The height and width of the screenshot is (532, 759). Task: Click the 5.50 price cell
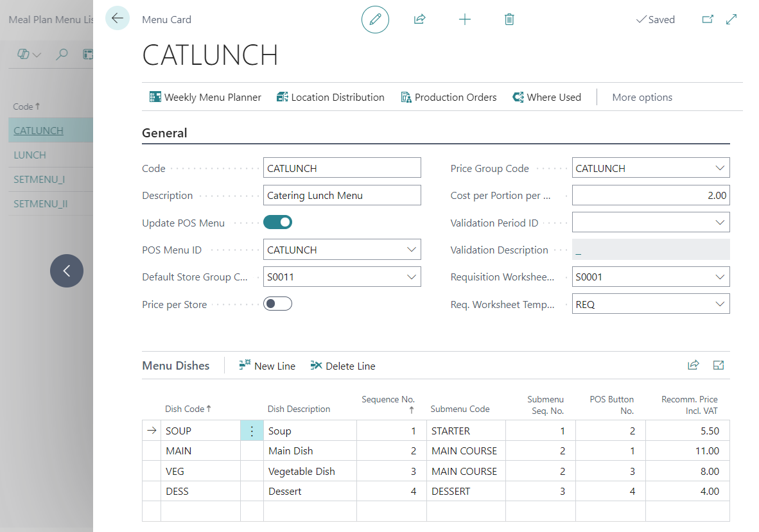[687, 431]
